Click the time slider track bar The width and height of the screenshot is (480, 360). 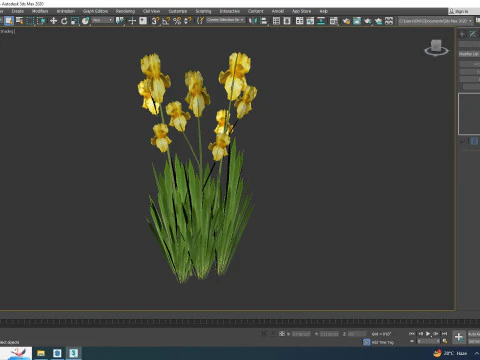click(x=240, y=322)
